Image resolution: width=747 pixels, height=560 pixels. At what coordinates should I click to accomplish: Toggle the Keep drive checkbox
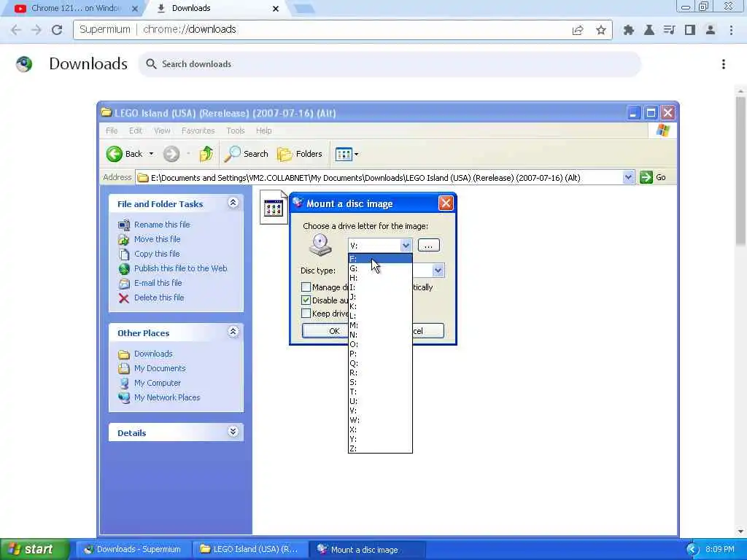pos(306,314)
